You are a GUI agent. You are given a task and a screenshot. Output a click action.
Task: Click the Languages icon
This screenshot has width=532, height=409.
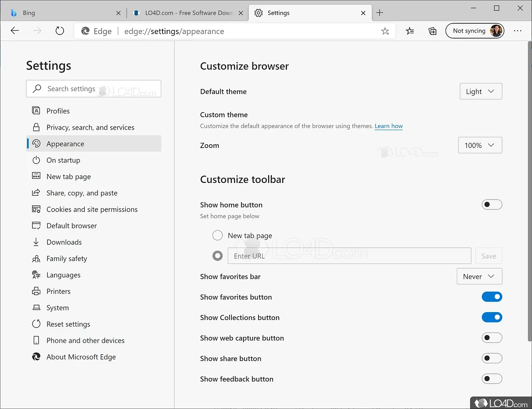click(36, 275)
